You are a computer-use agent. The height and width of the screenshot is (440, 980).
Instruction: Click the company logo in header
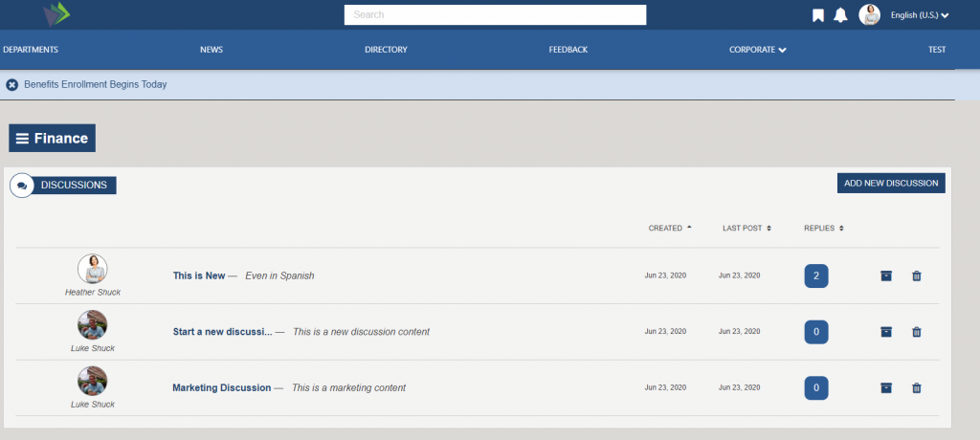(56, 14)
